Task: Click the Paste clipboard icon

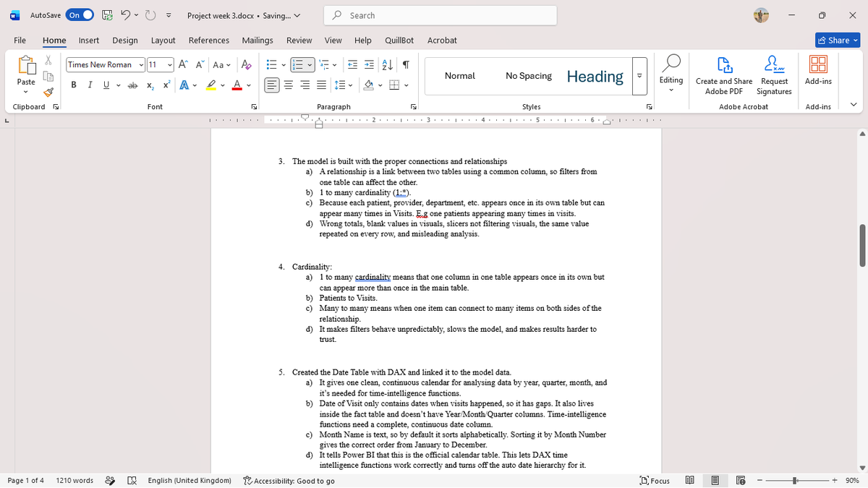Action: coord(26,67)
